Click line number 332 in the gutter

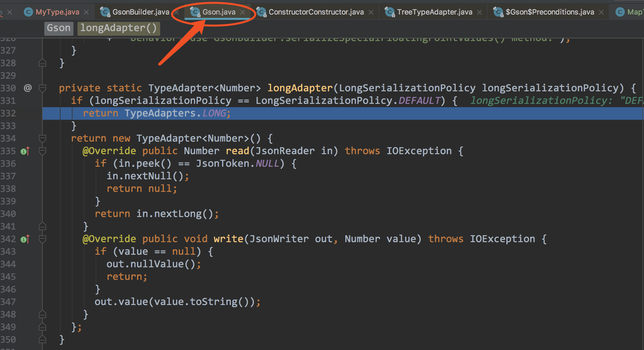click(x=8, y=113)
